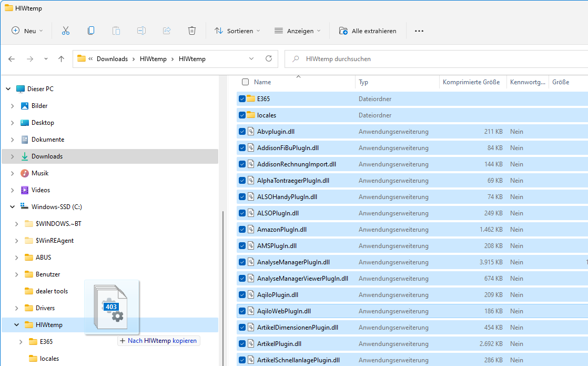Toggle the select-all checkbox in header

click(x=245, y=82)
